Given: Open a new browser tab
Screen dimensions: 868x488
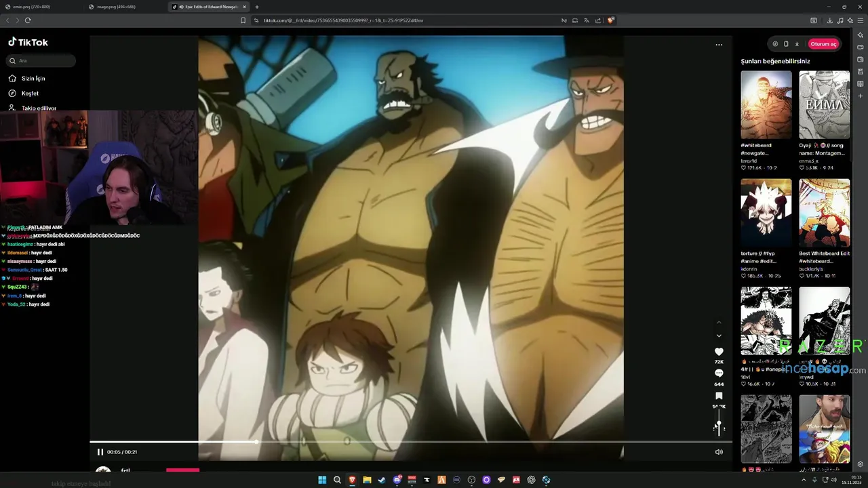Looking at the screenshot, I should [256, 7].
